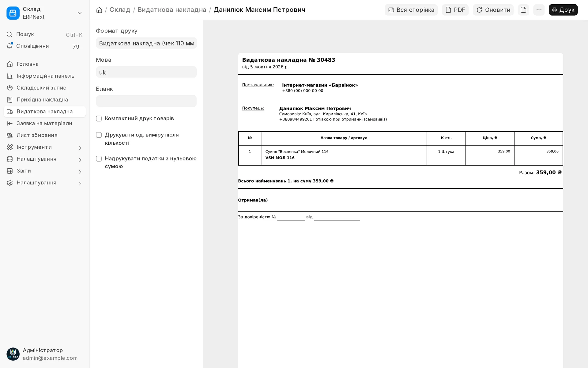Image resolution: width=588 pixels, height=368 pixels.
Task: Open Головна in the sidebar
Action: (x=45, y=64)
